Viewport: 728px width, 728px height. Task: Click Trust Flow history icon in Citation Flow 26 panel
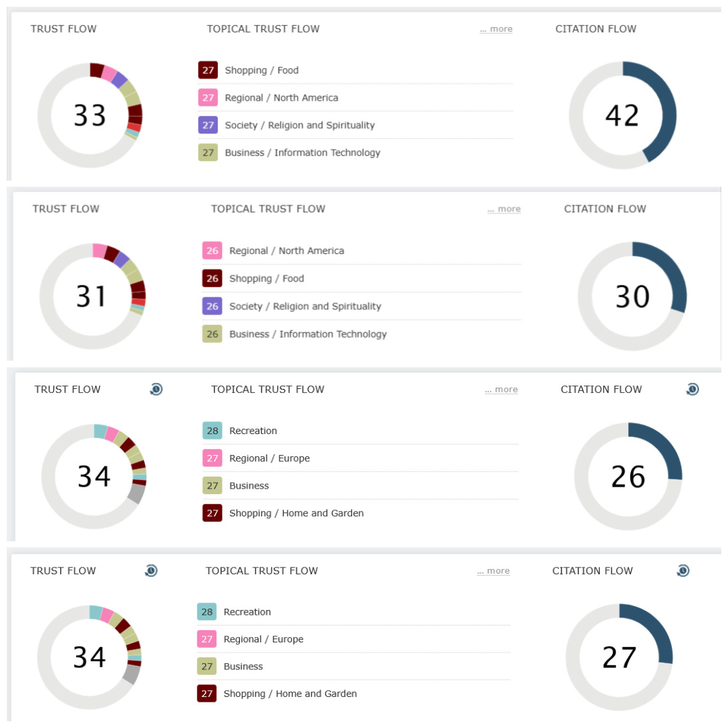pos(156,389)
